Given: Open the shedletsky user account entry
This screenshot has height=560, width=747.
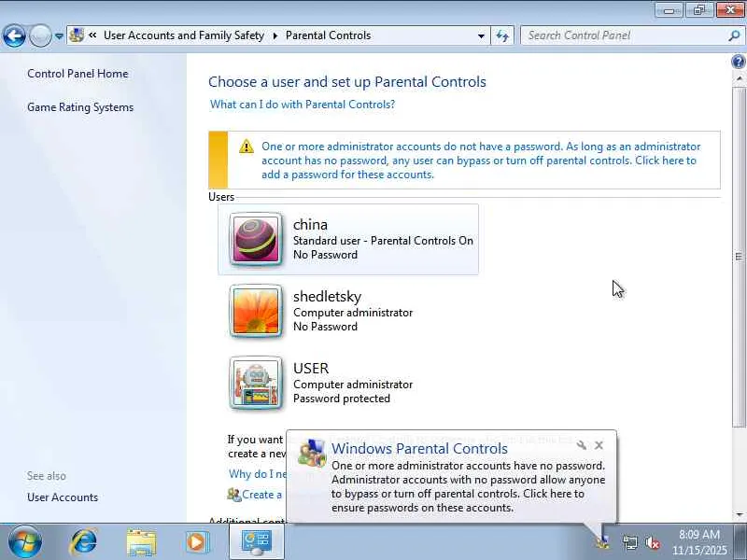Looking at the screenshot, I should click(x=348, y=311).
